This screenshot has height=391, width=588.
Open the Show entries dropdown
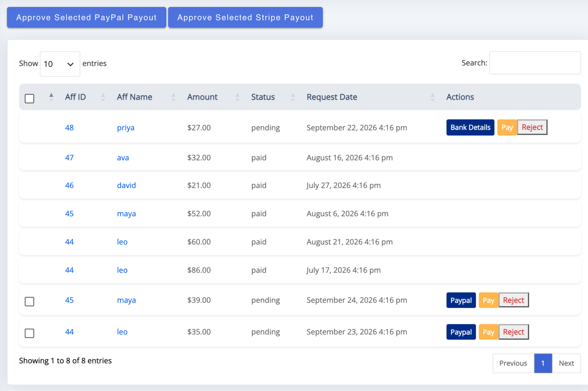pos(60,64)
